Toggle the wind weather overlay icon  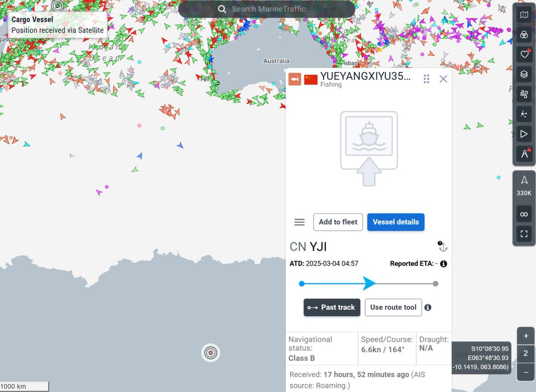(524, 94)
